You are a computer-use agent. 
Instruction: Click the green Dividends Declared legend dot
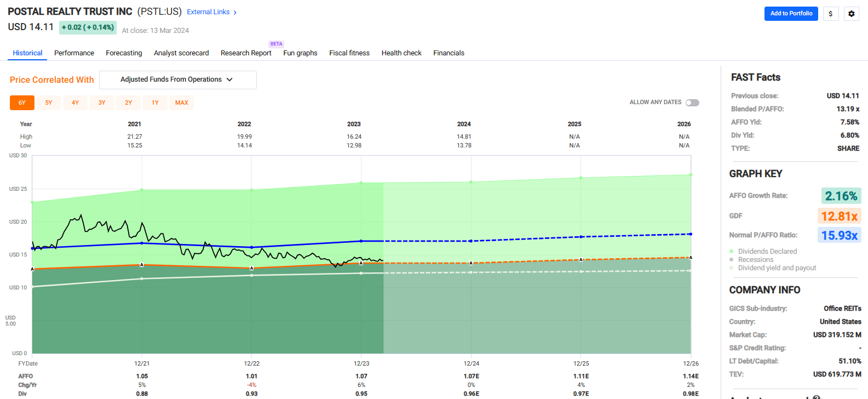[732, 252]
